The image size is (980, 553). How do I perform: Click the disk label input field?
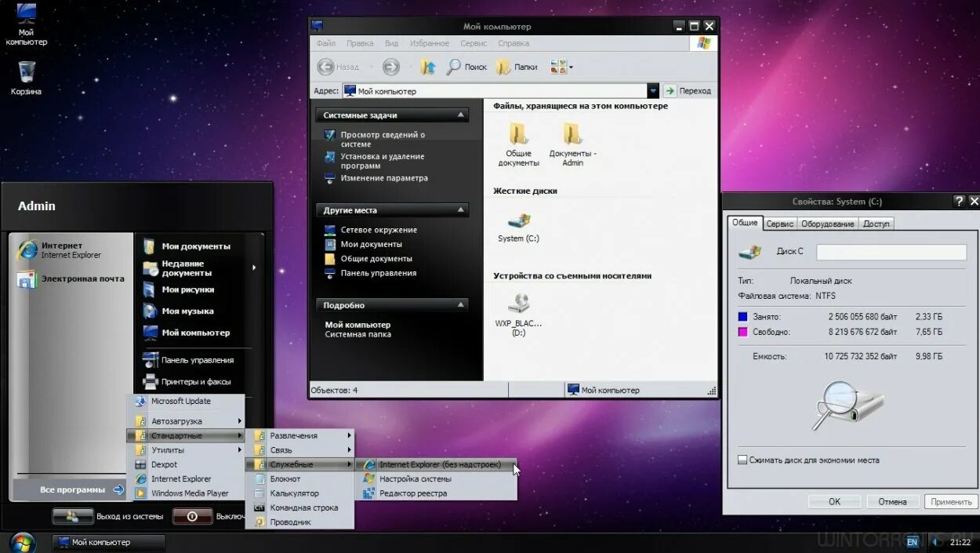891,252
